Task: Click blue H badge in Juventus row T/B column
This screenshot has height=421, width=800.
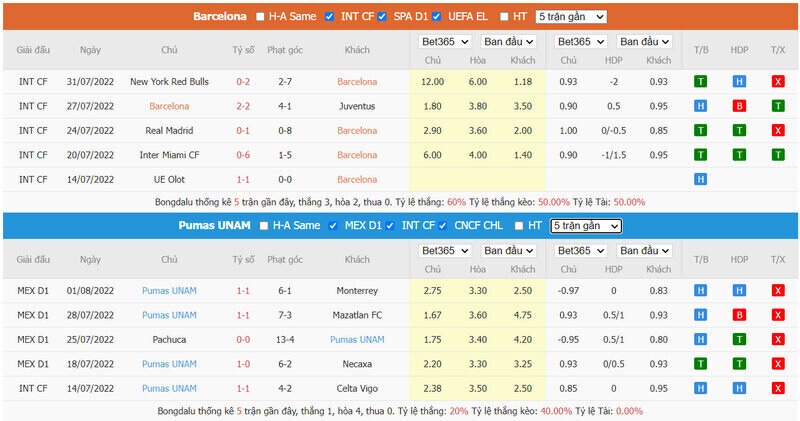Action: coord(701,106)
